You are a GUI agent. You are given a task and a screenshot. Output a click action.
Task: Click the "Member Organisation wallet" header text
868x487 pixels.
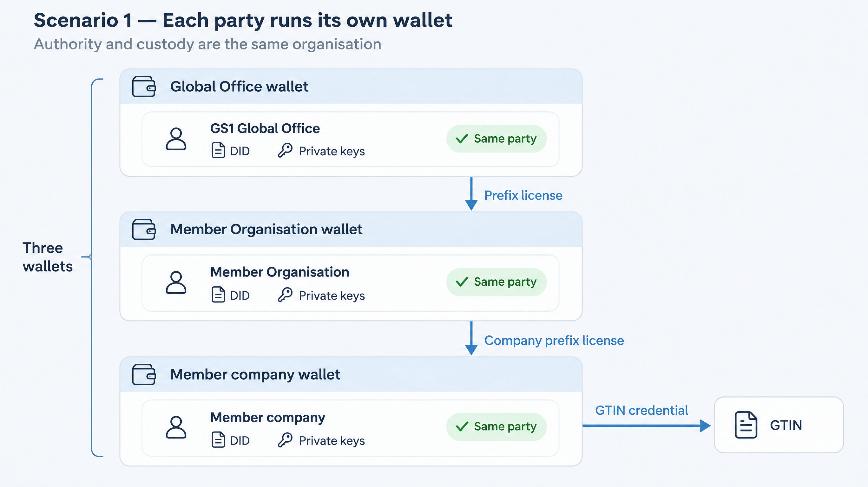266,229
